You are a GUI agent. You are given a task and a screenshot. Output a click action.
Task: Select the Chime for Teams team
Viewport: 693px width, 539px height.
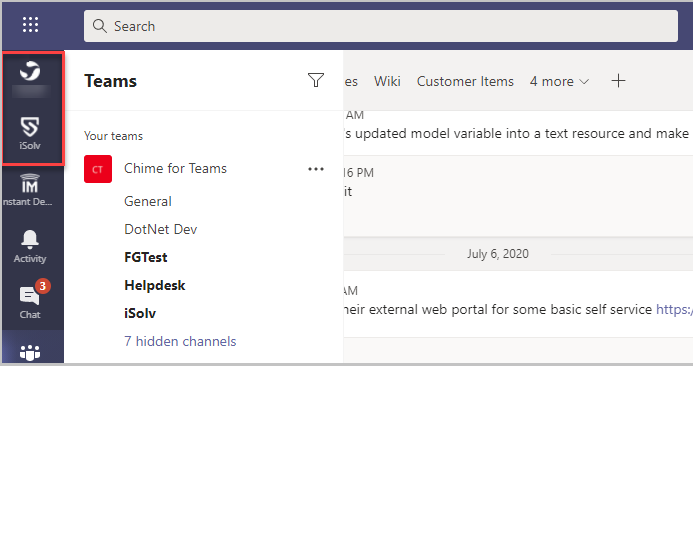pyautogui.click(x=175, y=168)
